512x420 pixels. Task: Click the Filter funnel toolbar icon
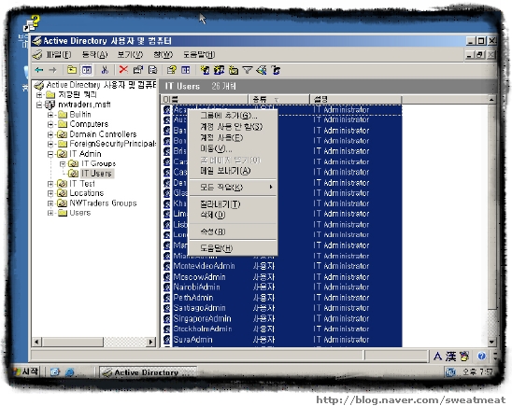click(x=248, y=70)
